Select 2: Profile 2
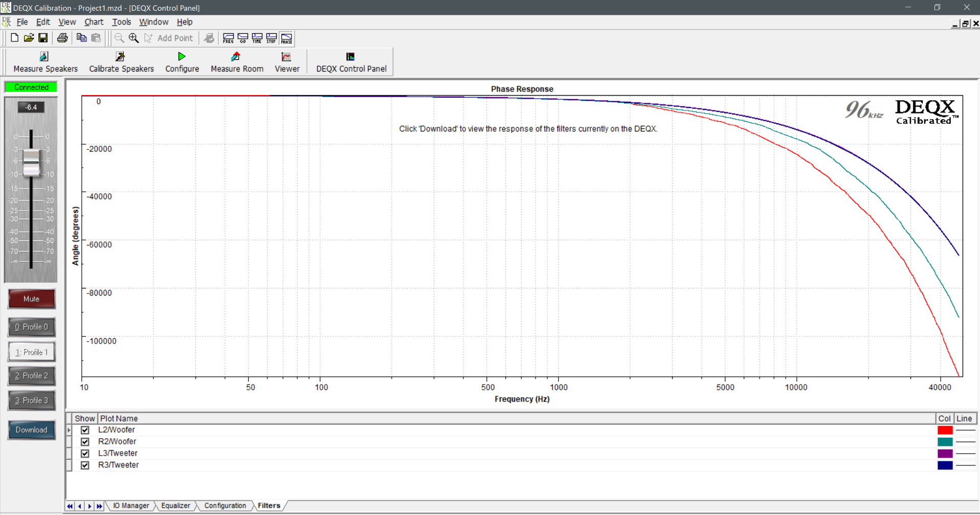Viewport: 980px width, 515px height. (x=31, y=376)
